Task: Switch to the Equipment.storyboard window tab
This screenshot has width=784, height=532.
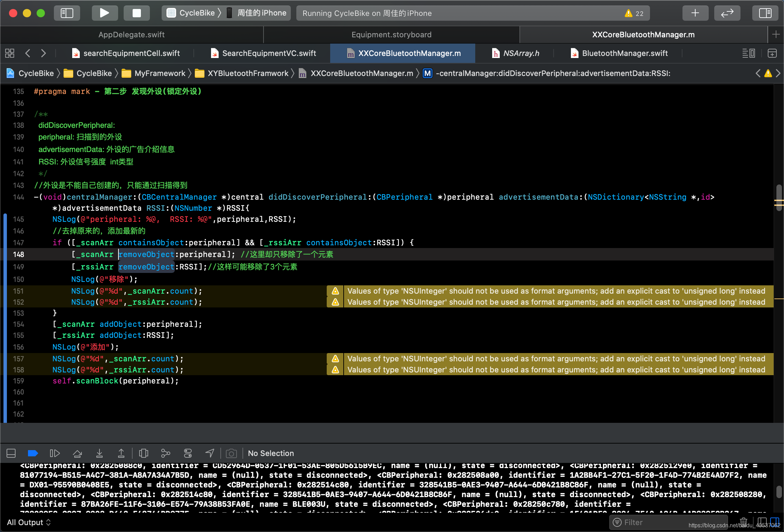Action: (391, 35)
